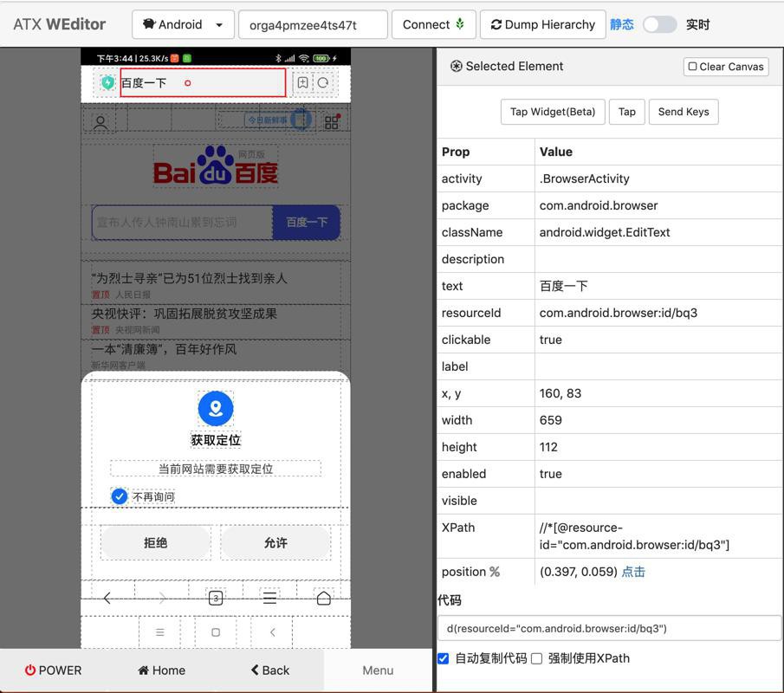Click the Baidu search text box

point(183,222)
